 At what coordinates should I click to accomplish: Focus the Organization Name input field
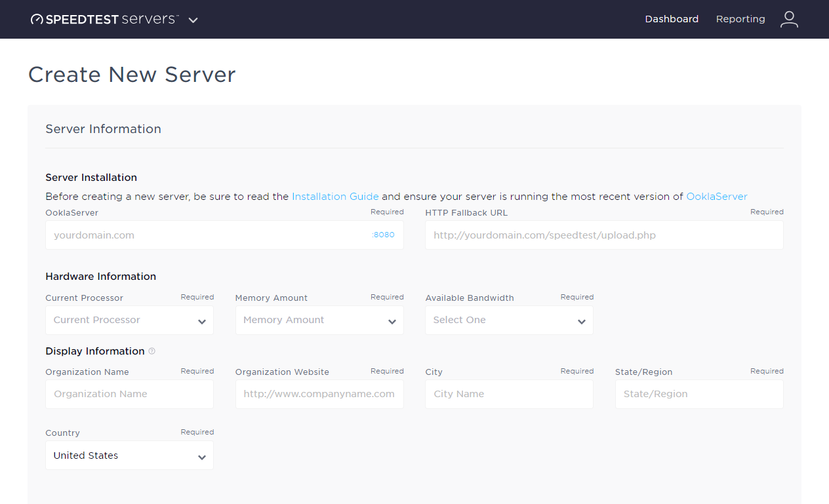click(129, 394)
